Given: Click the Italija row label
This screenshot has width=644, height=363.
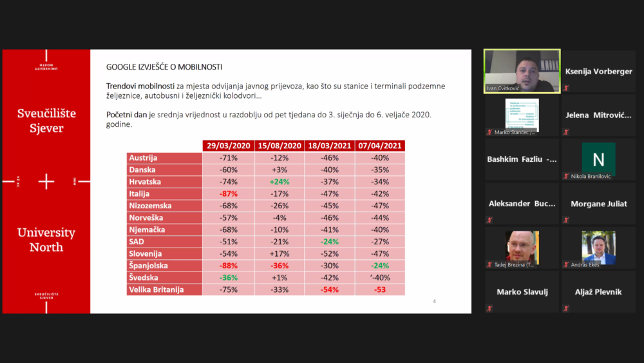Looking at the screenshot, I should 164,193.
